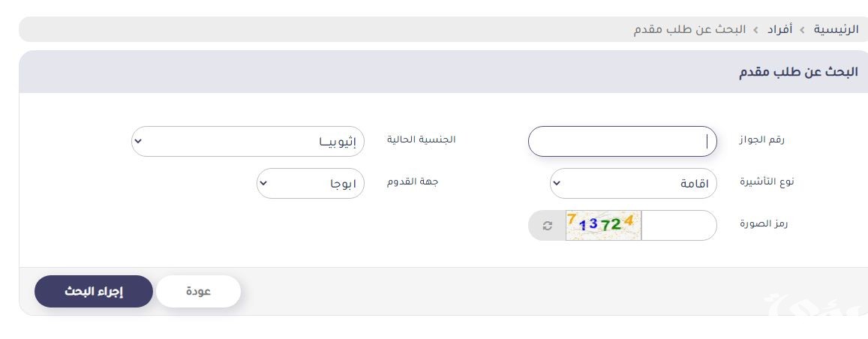Click the عودة back button

click(x=198, y=292)
